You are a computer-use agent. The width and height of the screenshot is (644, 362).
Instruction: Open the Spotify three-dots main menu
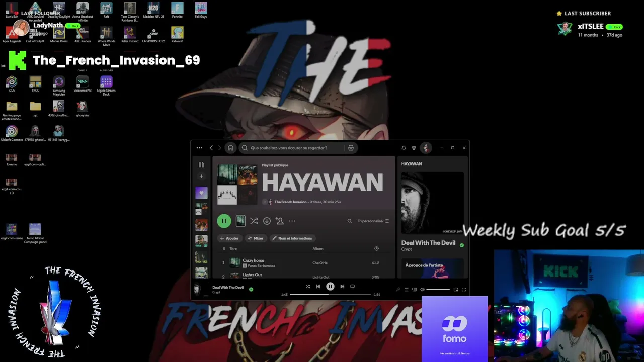pos(200,148)
